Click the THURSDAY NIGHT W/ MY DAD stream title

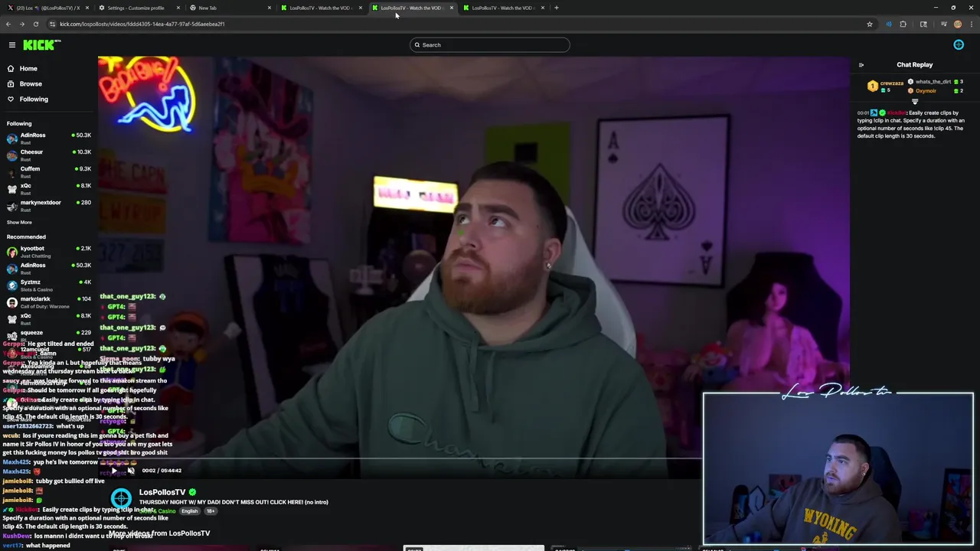point(234,502)
